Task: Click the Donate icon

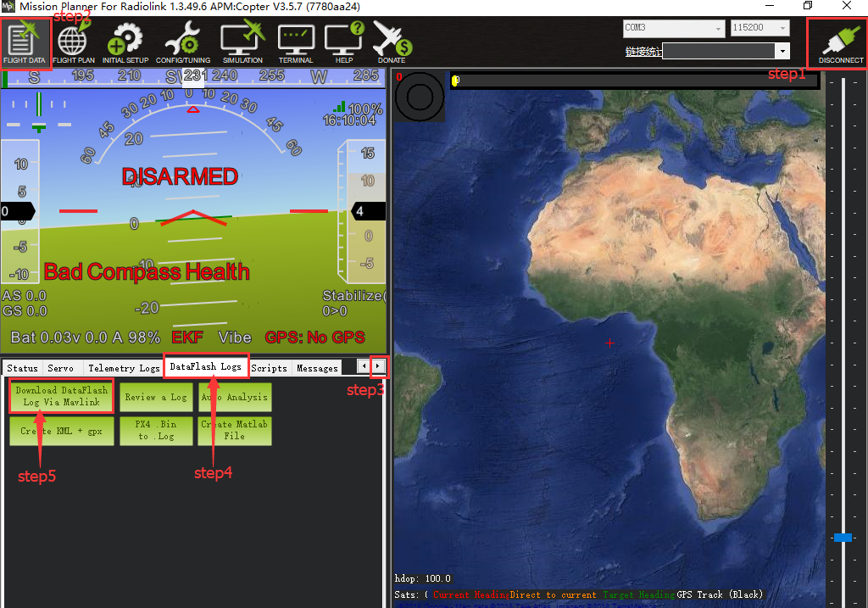Action: [x=392, y=42]
